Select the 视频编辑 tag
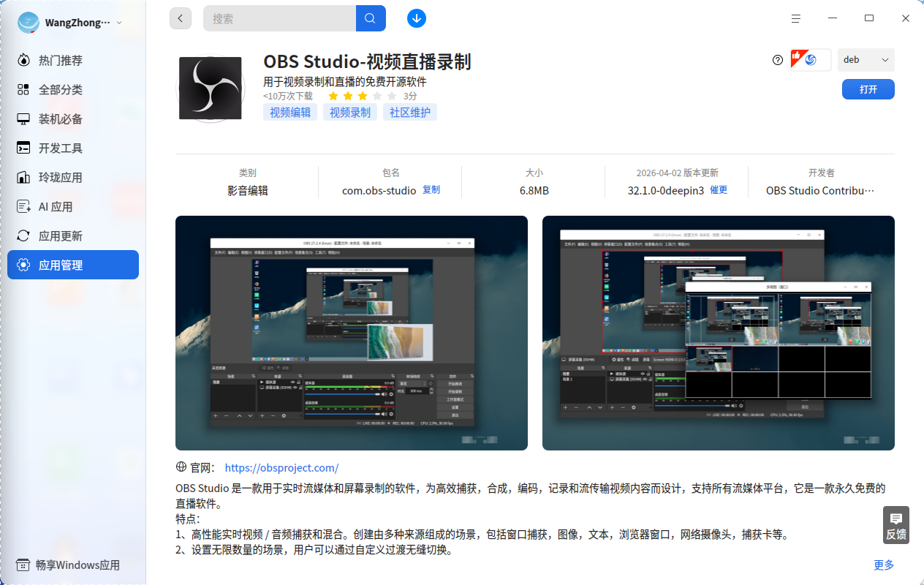924x585 pixels. tap(290, 112)
